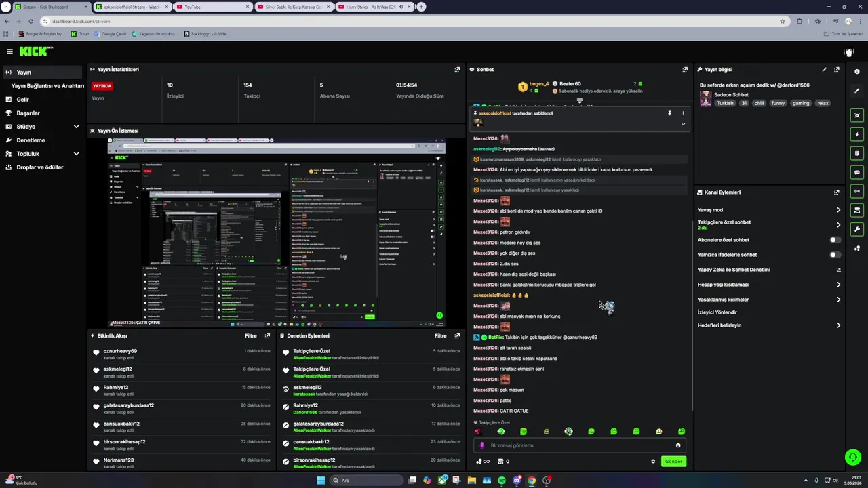This screenshot has height=488, width=868.
Task: Click the pin icon on pinned message
Action: pyautogui.click(x=669, y=113)
